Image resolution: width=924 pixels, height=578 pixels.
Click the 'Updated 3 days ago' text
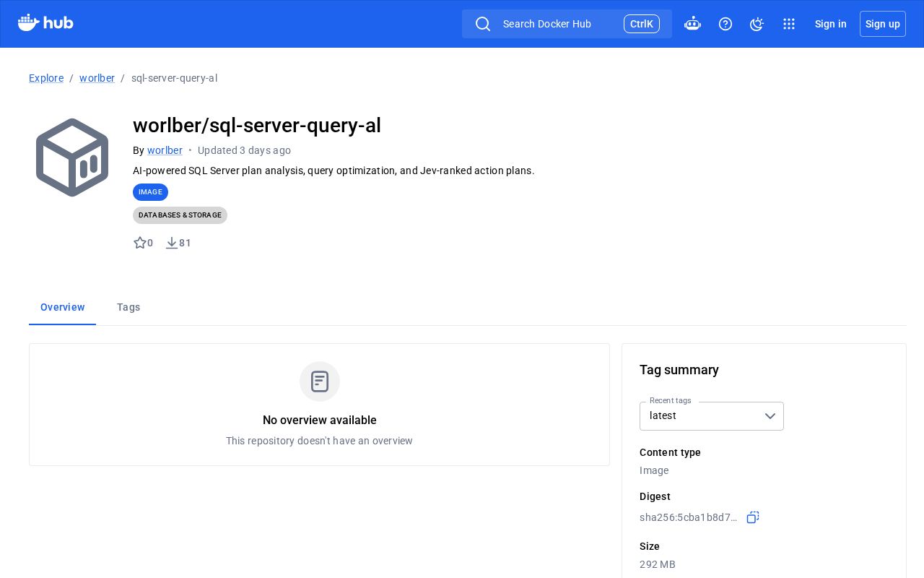click(244, 150)
